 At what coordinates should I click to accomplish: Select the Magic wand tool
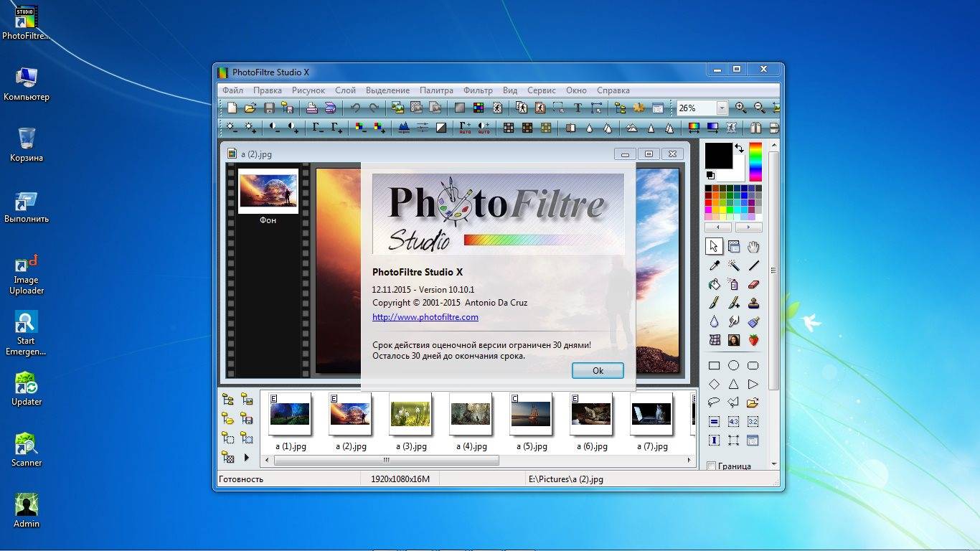733,265
